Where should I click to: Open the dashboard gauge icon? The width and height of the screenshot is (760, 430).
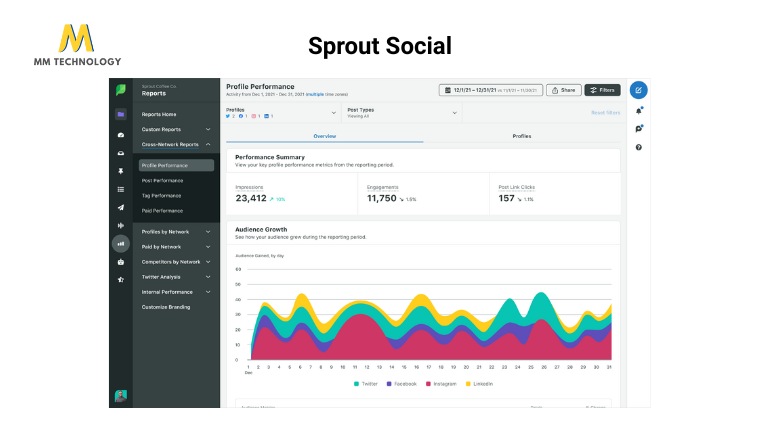(121, 135)
